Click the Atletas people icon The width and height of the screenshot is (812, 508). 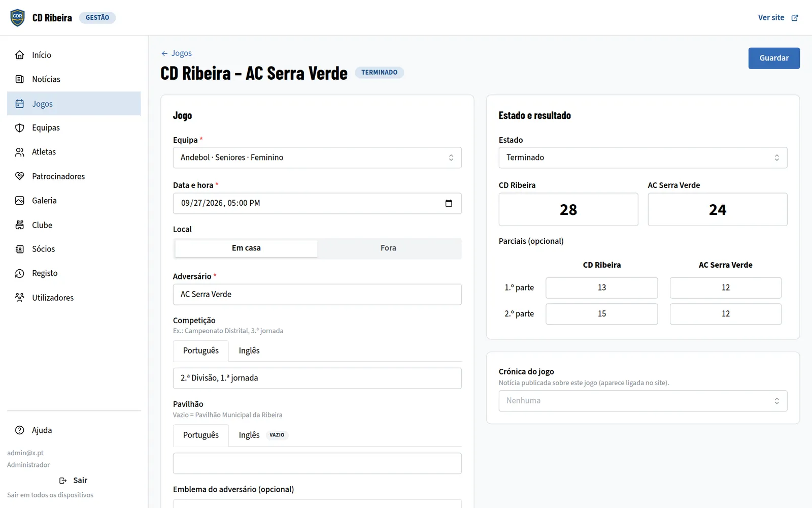click(20, 152)
